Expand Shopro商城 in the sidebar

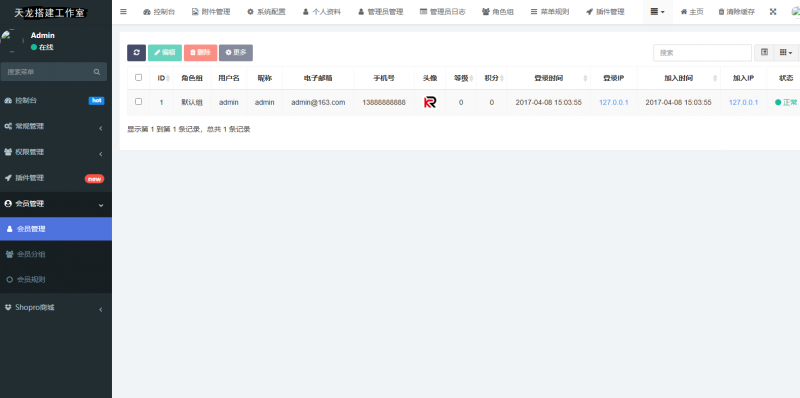click(x=56, y=308)
